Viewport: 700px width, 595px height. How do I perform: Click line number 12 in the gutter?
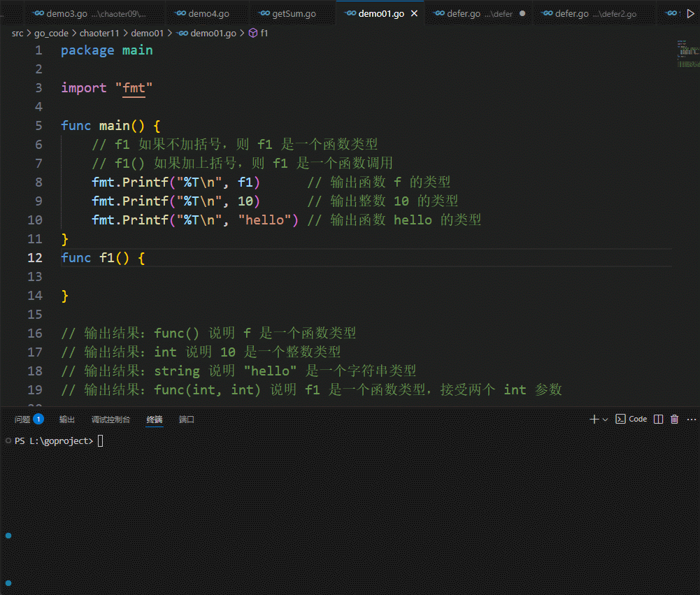[x=35, y=258]
